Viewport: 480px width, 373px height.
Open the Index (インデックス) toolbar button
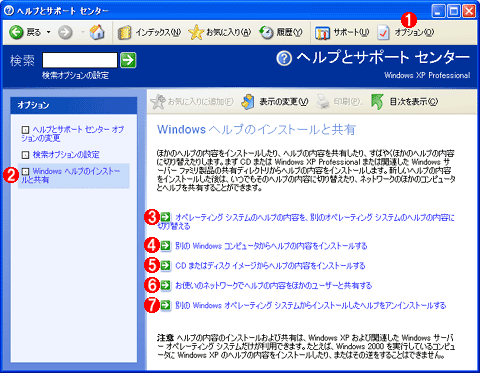coord(149,32)
